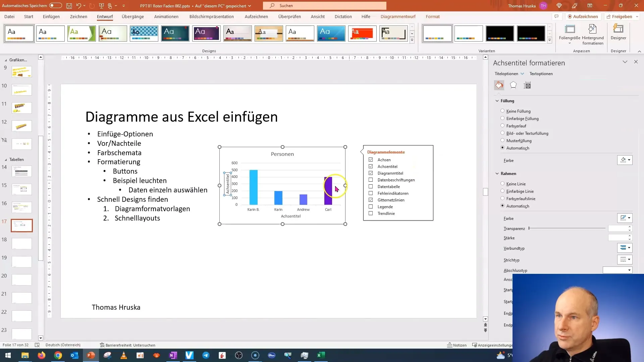The image size is (644, 362).
Task: Drag the Transparenz slider control
Action: [529, 229]
